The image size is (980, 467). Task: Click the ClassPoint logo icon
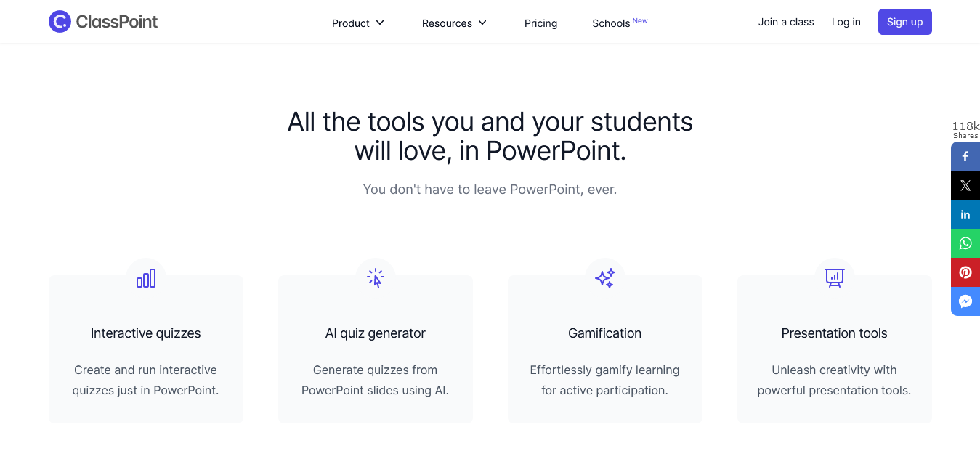tap(60, 22)
